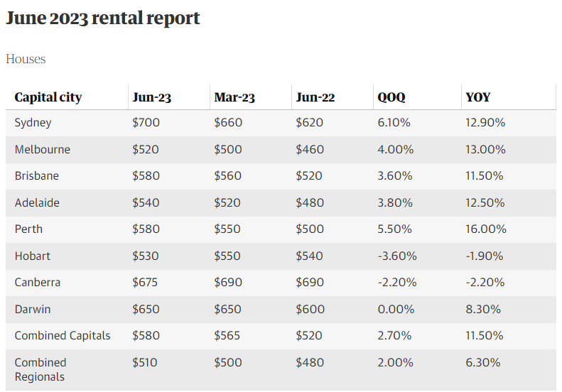Select Perth's YOY value 16.00%
The image size is (562, 392).
coord(486,229)
